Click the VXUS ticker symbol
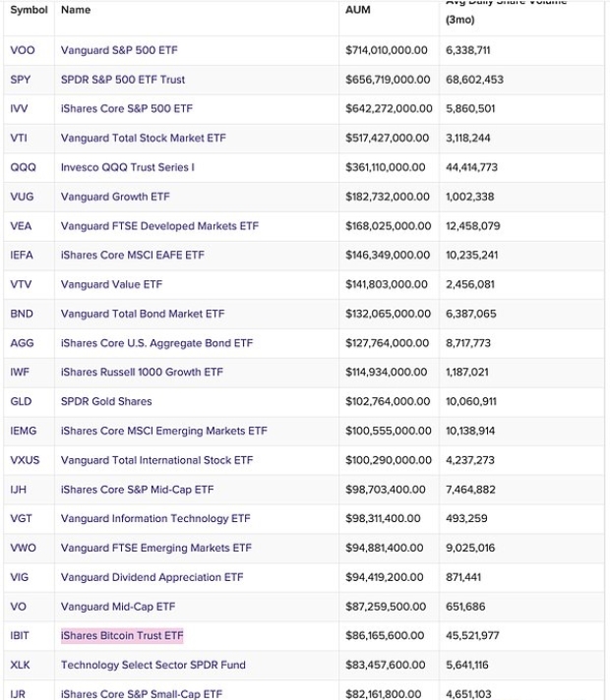 pyautogui.click(x=25, y=460)
